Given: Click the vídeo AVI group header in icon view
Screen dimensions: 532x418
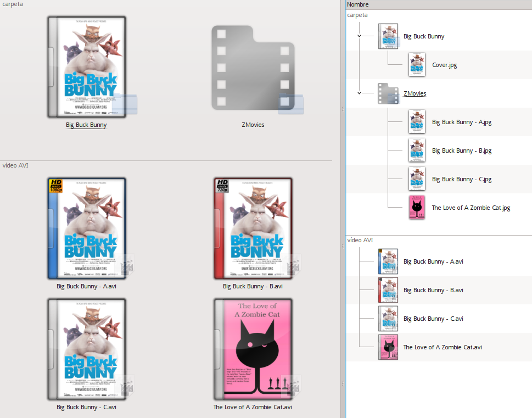Looking at the screenshot, I should pyautogui.click(x=15, y=165).
